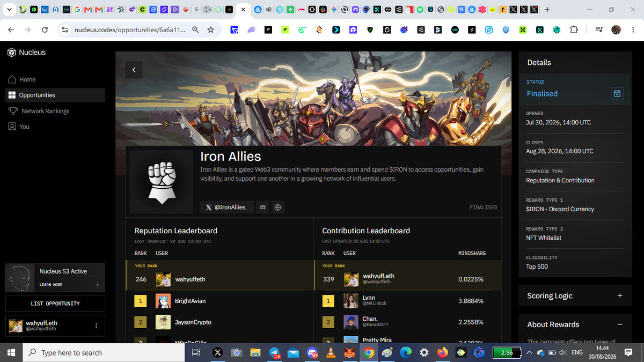Screen dimensions: 644x362
Task: Open the @IronAllies_ X profile link
Action: 227,207
